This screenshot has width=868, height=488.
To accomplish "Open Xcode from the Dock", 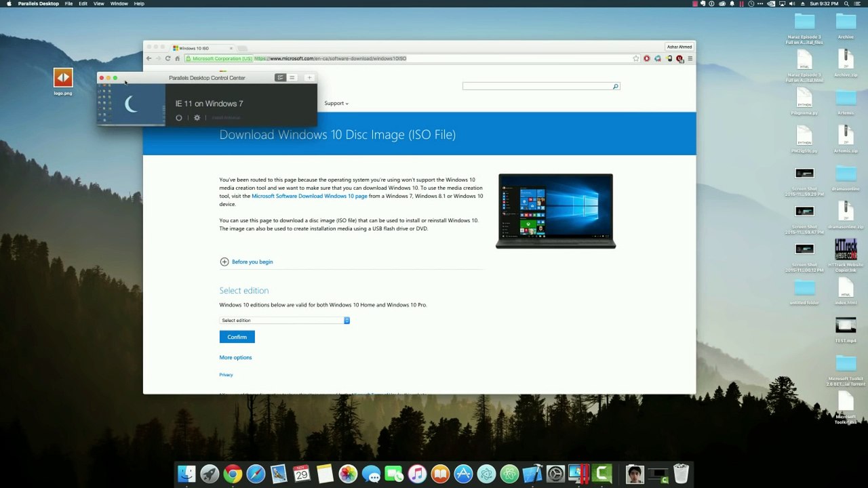I will coord(532,474).
